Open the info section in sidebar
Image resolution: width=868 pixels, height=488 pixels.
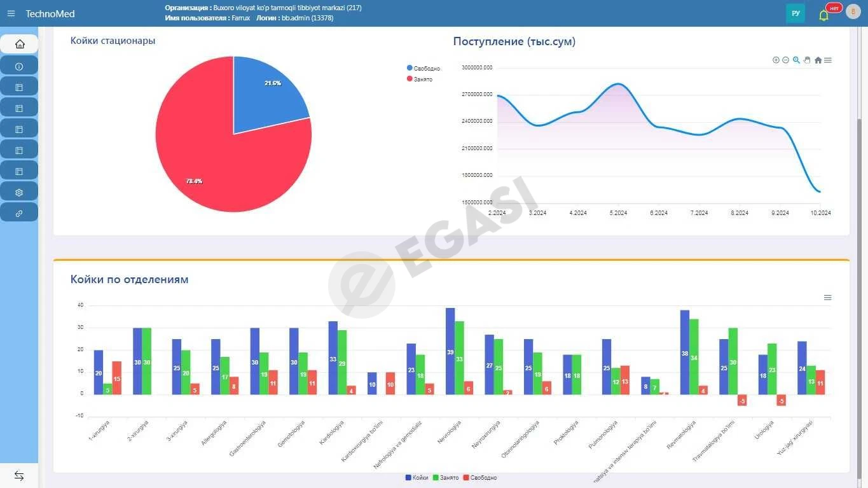pos(19,66)
